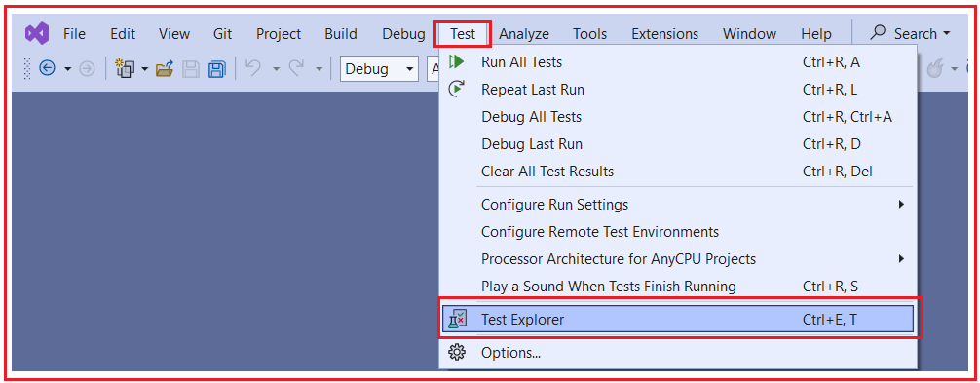Viewport: 980px width, 383px height.
Task: Open the Search dropdown arrow
Action: (x=946, y=34)
